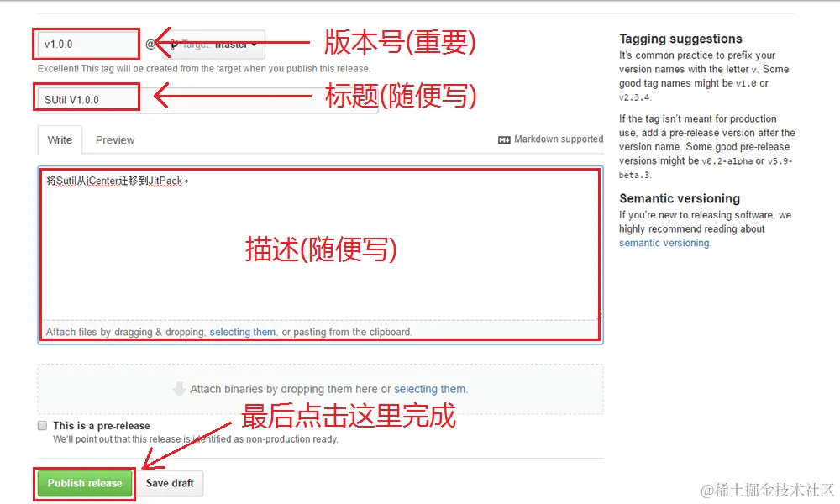Select the Write tab
The width and height of the screenshot is (840, 504).
pyautogui.click(x=60, y=139)
